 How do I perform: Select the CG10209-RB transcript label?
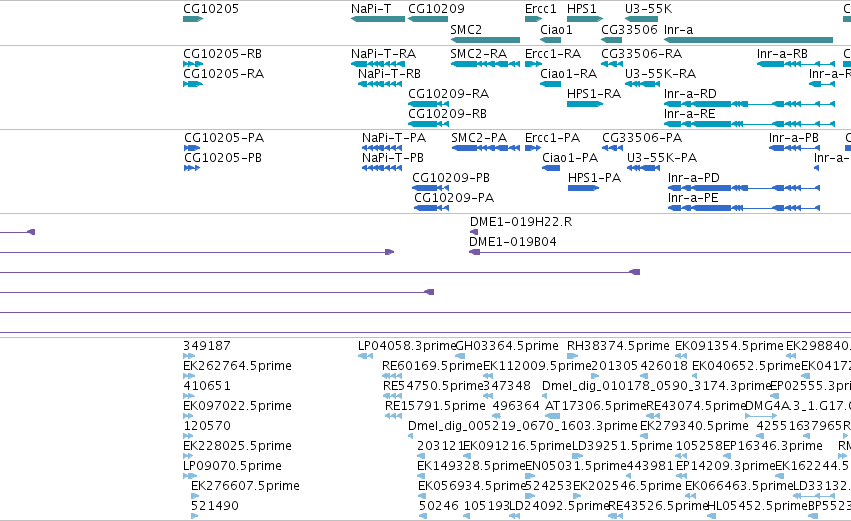[x=447, y=114]
